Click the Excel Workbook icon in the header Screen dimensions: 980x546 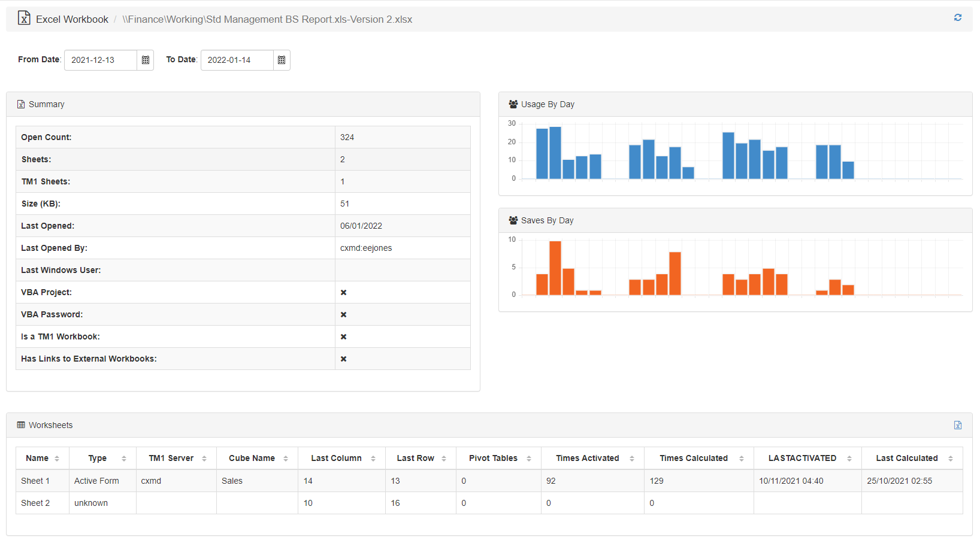pos(23,17)
